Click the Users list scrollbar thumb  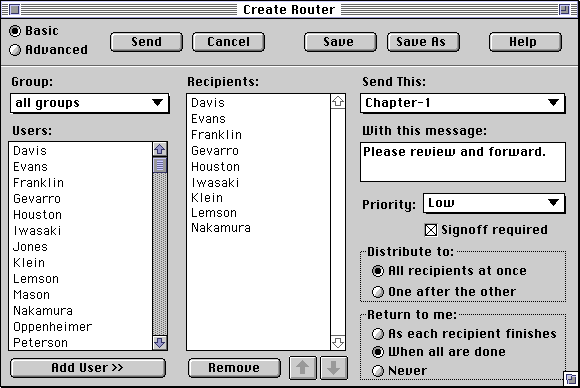[x=160, y=165]
